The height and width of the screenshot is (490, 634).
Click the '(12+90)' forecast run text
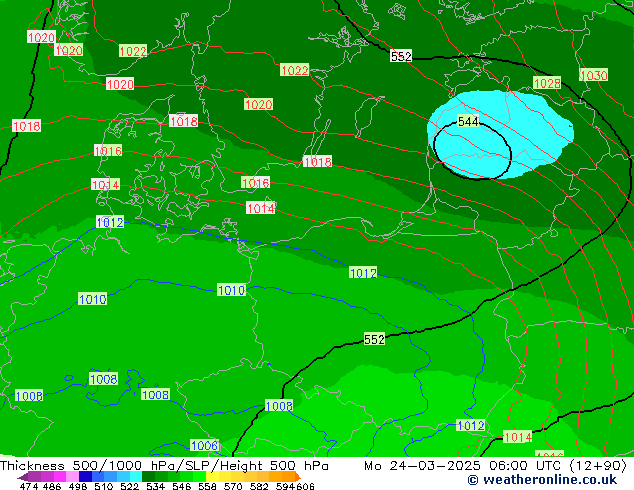pos(598,466)
